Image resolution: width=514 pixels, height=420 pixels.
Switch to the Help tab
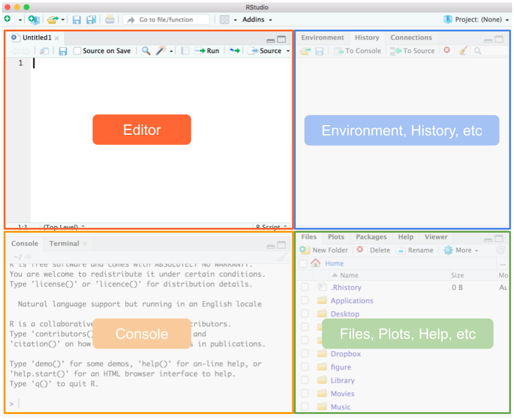(406, 237)
